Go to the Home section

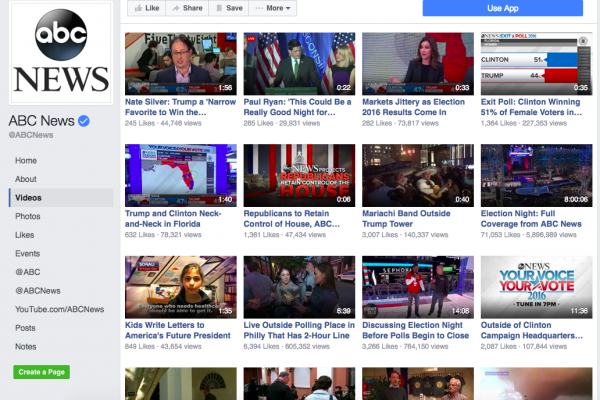(x=26, y=161)
